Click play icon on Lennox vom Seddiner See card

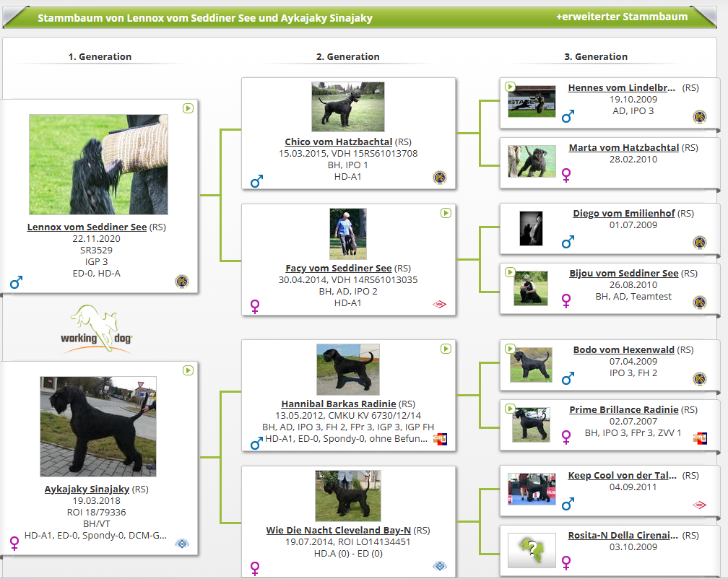tap(188, 108)
